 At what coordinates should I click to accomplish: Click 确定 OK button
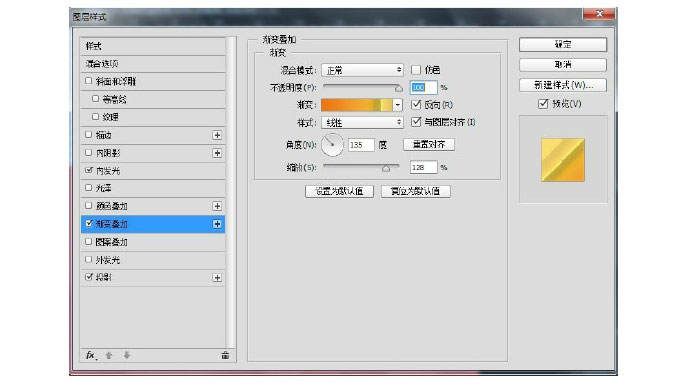[x=563, y=44]
